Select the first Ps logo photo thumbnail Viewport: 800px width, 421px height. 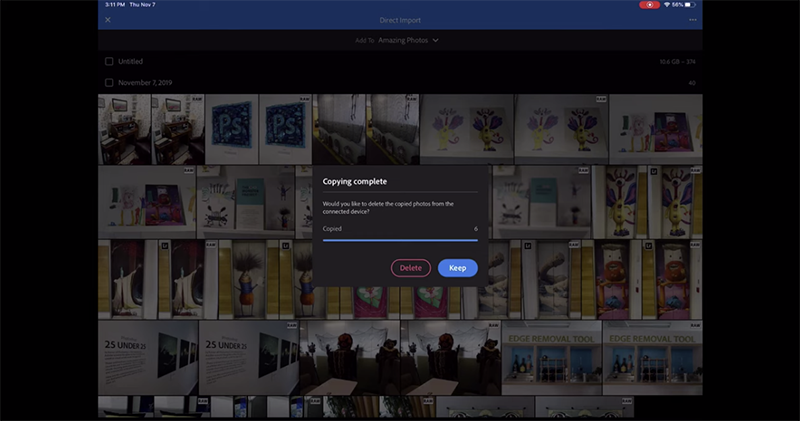pos(231,130)
